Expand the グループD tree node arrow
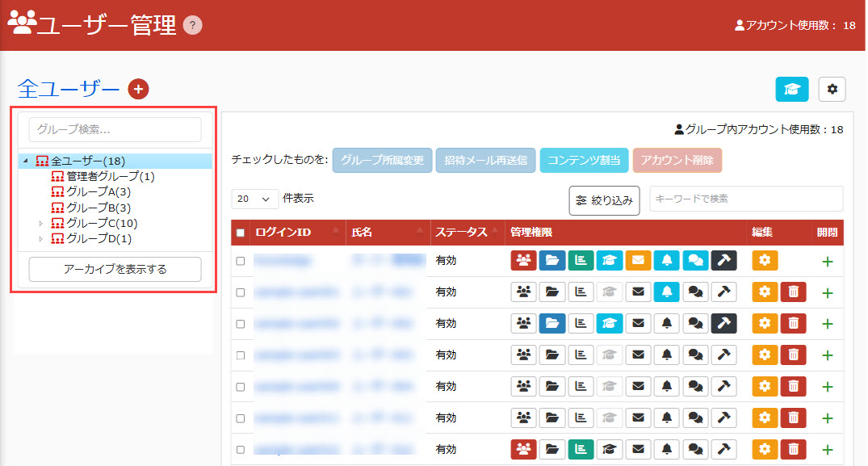 pos(41,238)
